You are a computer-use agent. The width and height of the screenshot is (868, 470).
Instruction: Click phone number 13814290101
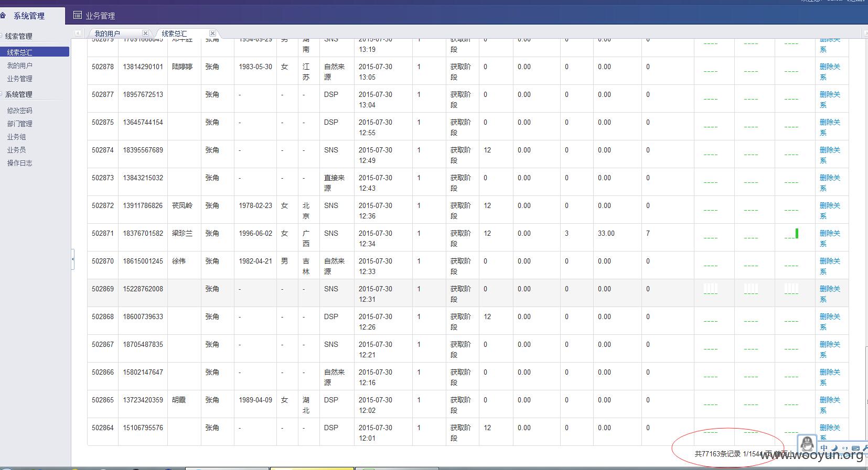click(143, 67)
